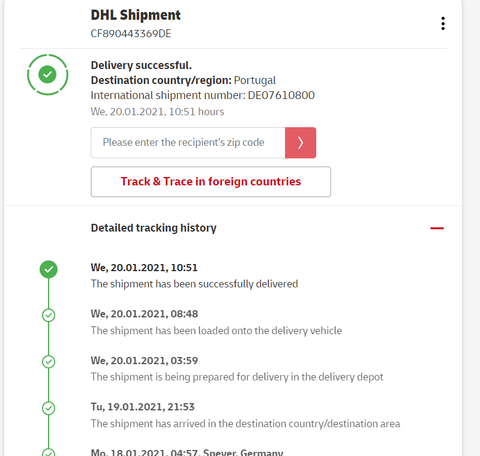Viewport: 480px width, 456px height.
Task: Submit zip code with red arrow button
Action: 300,143
